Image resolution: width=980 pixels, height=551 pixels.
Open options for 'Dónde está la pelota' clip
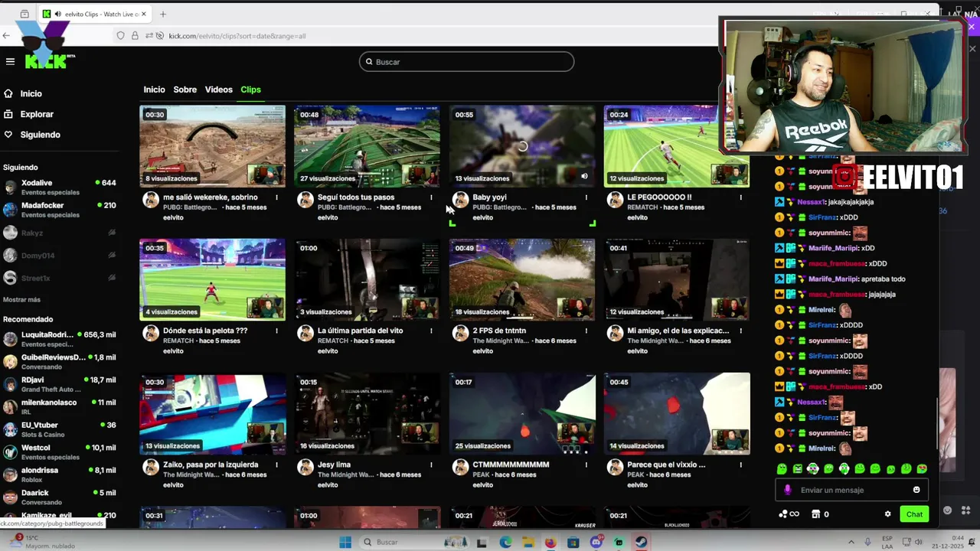[x=276, y=331]
